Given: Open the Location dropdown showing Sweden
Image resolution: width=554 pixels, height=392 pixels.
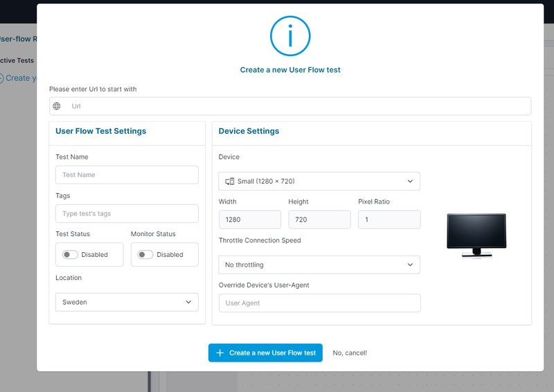Looking at the screenshot, I should click(127, 302).
